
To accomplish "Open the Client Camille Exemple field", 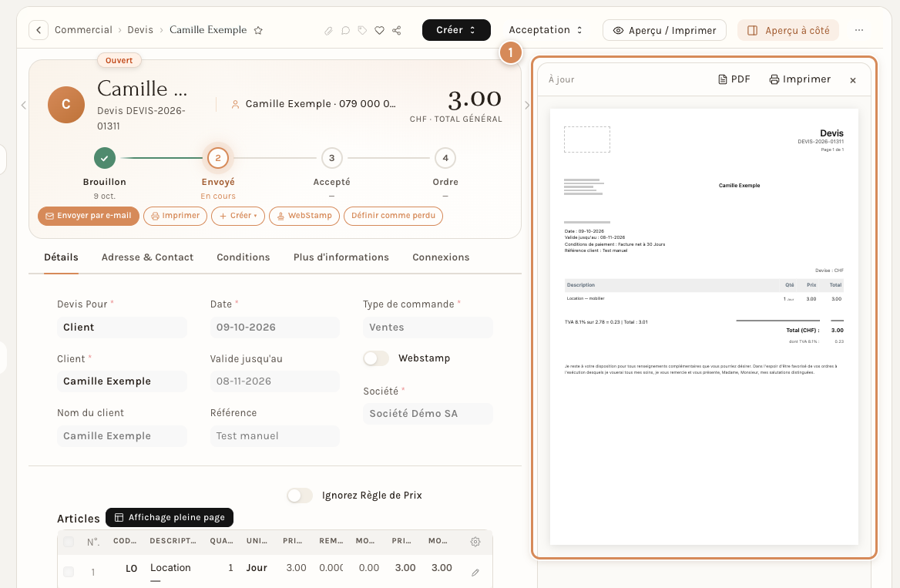I will pos(122,381).
